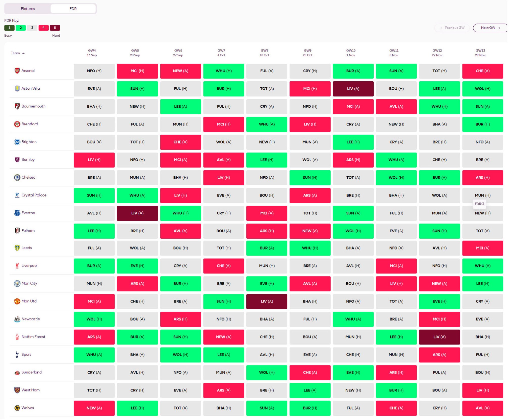Click Wolves' GW13 AVL (A) fixture
This screenshot has height=420, width=517.
click(483, 408)
